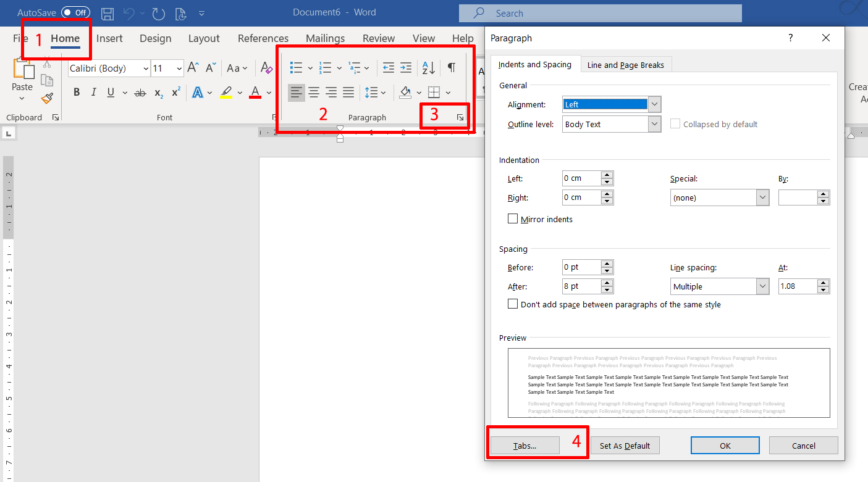
Task: Click the red Font Color swatch
Action: (255, 93)
